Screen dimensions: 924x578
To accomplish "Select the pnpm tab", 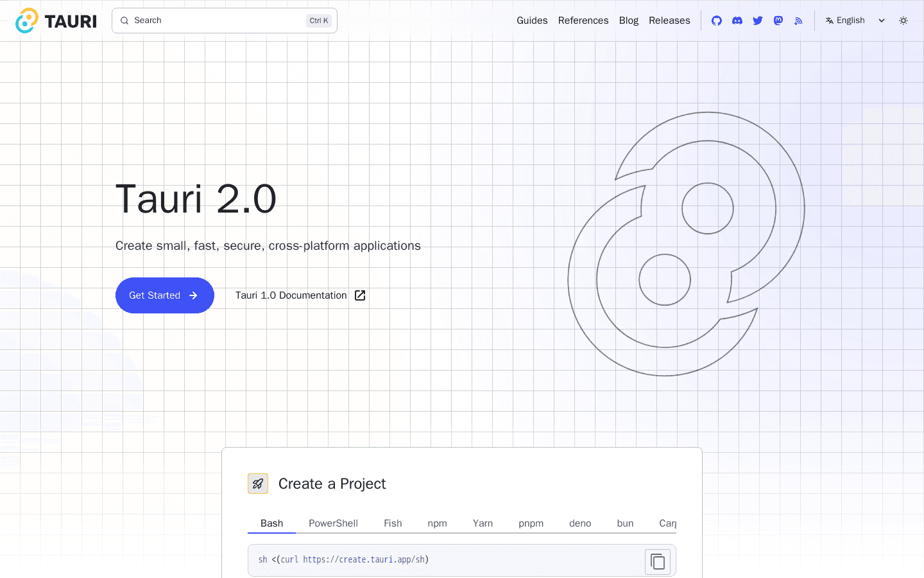I will tap(531, 523).
